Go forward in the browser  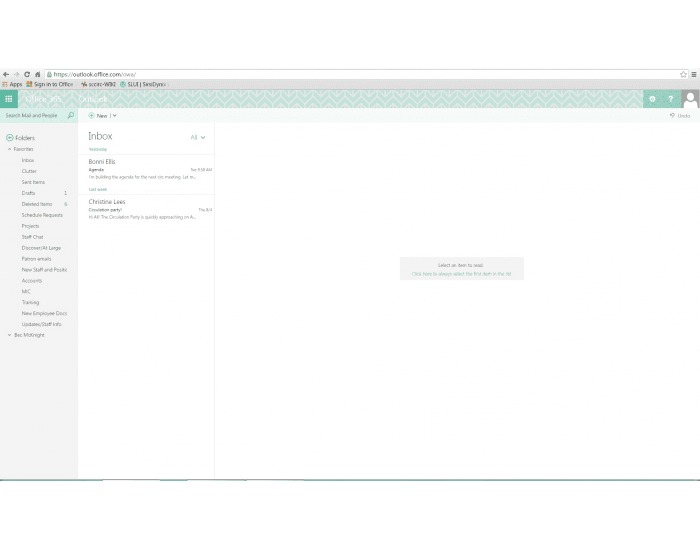pyautogui.click(x=17, y=75)
